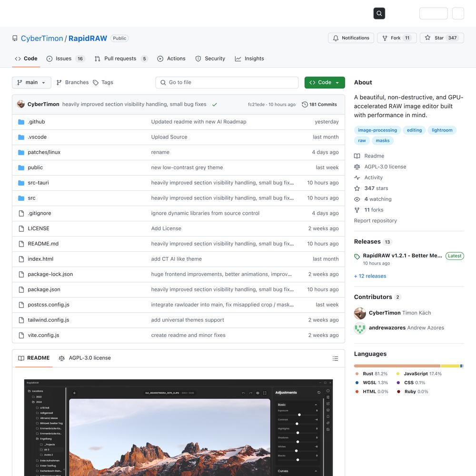
Task: Click Report repository link
Action: (375, 221)
